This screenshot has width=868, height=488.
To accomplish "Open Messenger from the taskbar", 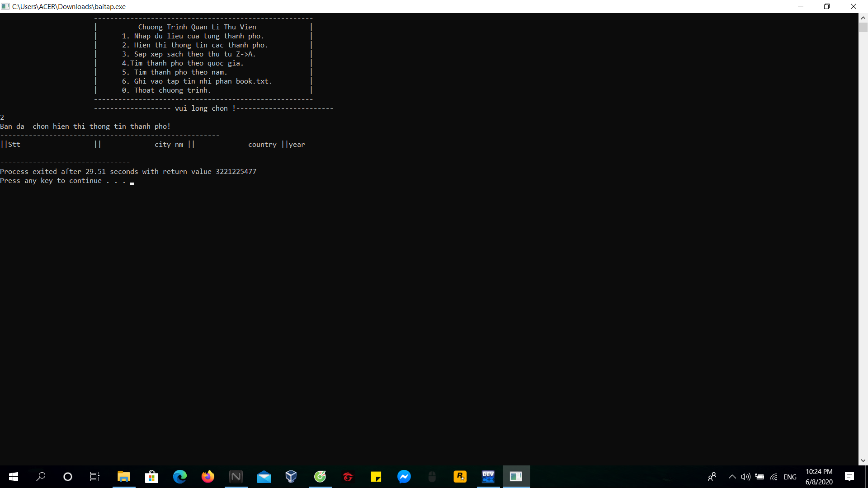I will point(404,477).
